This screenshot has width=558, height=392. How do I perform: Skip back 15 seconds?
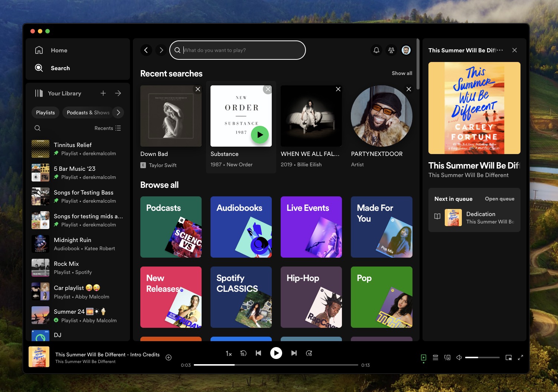[x=244, y=353]
